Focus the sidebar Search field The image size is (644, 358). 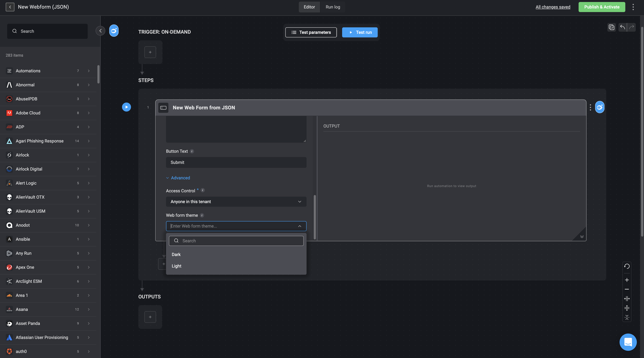(47, 31)
